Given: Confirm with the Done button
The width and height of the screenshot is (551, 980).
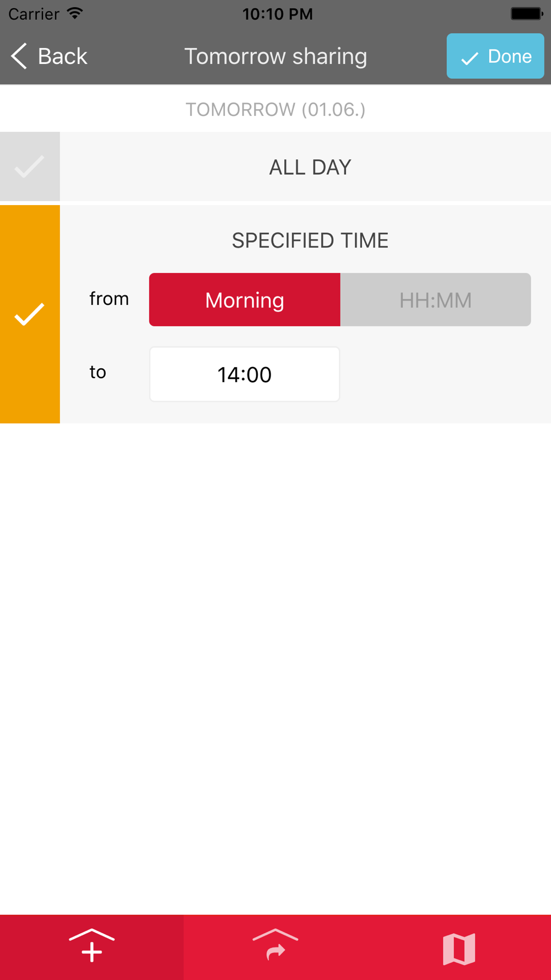Looking at the screenshot, I should (x=495, y=56).
